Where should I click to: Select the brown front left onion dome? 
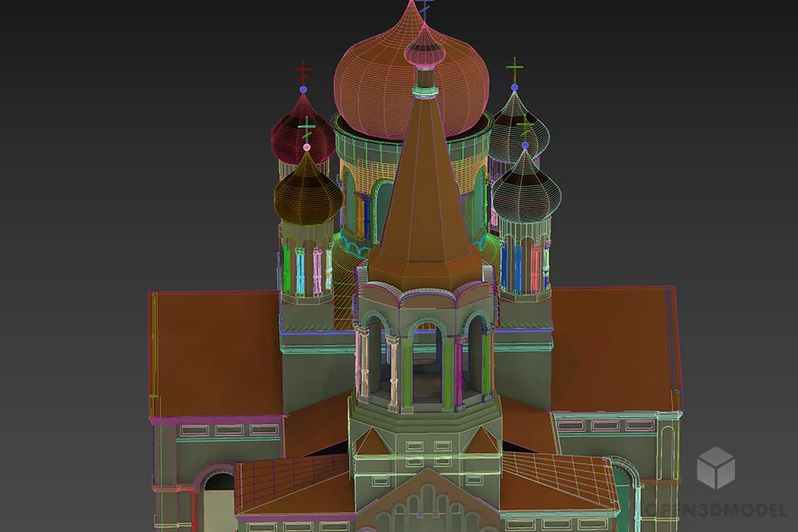[308, 193]
